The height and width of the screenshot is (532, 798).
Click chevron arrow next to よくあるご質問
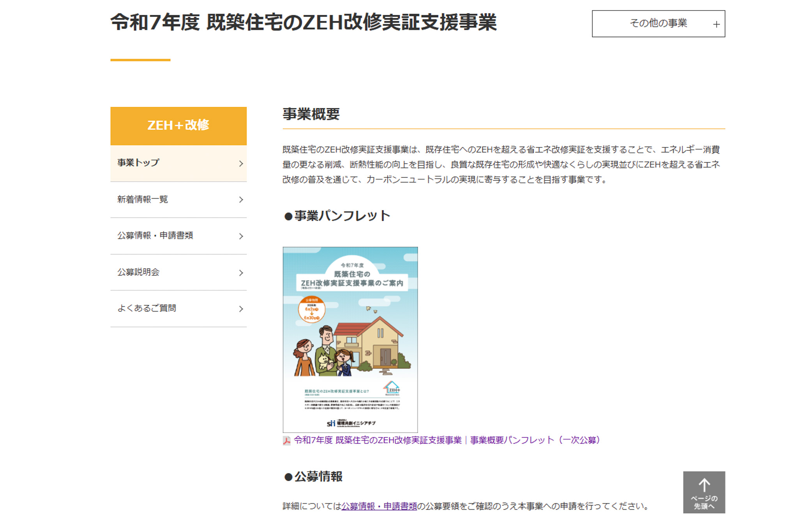(x=241, y=309)
